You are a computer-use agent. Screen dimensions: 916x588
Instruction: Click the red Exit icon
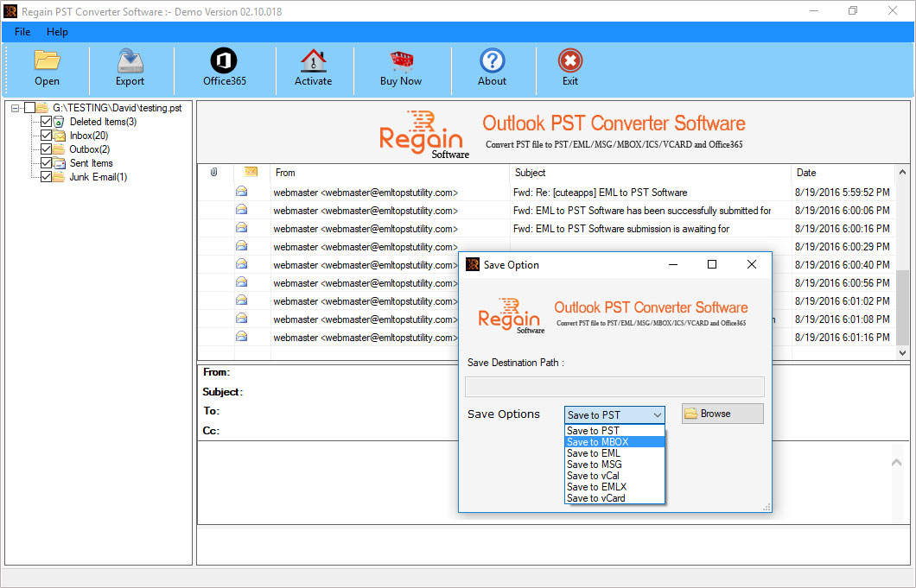[x=570, y=60]
